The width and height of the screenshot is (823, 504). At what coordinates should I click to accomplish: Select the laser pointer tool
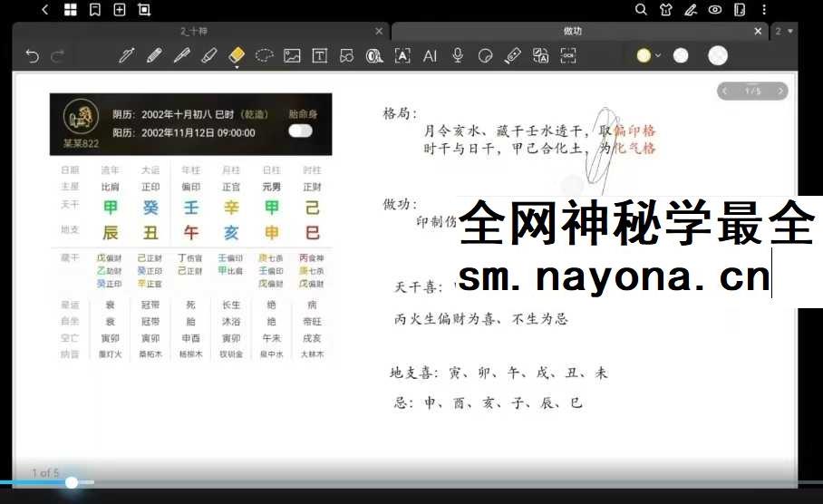(513, 55)
